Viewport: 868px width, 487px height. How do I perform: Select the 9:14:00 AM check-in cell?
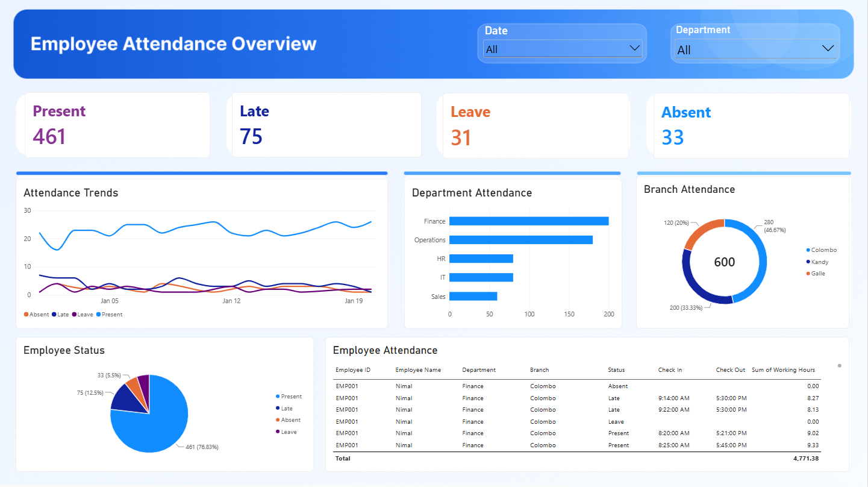674,398
